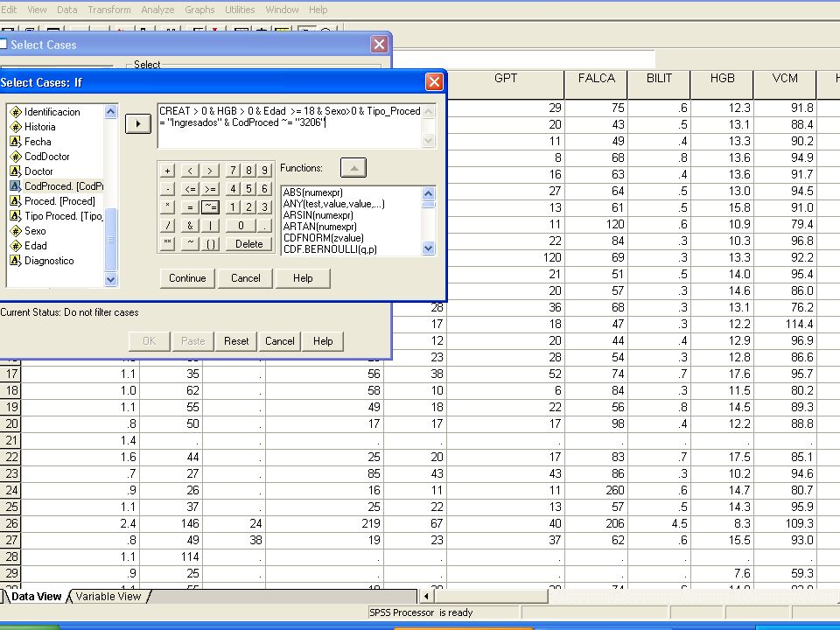Click the Continue button

tap(187, 278)
